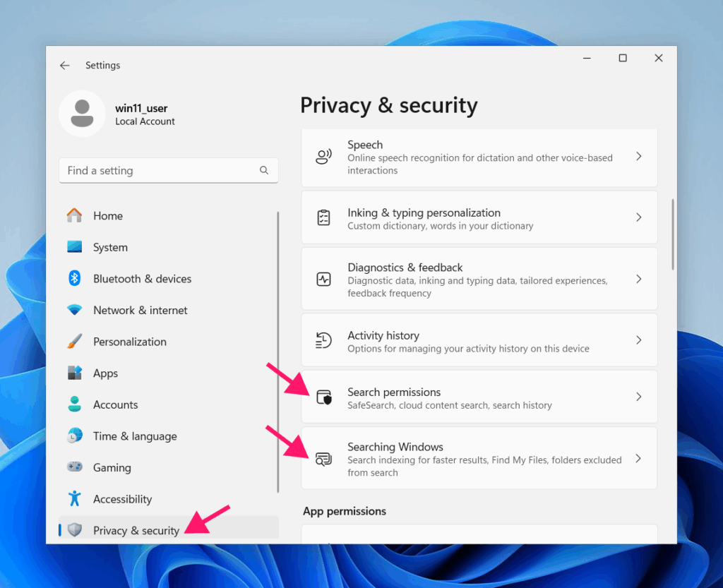This screenshot has width=723, height=588.
Task: Click the win11_user account name
Action: pyautogui.click(x=141, y=108)
